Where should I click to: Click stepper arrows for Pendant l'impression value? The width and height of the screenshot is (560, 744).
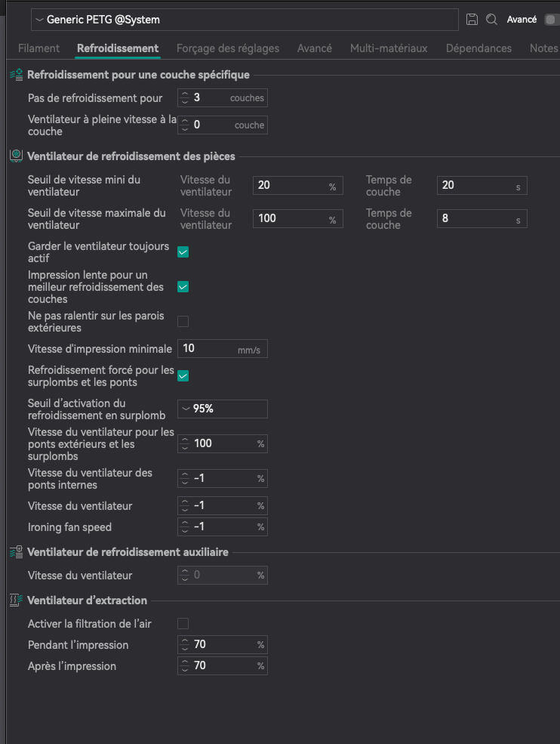click(x=186, y=645)
